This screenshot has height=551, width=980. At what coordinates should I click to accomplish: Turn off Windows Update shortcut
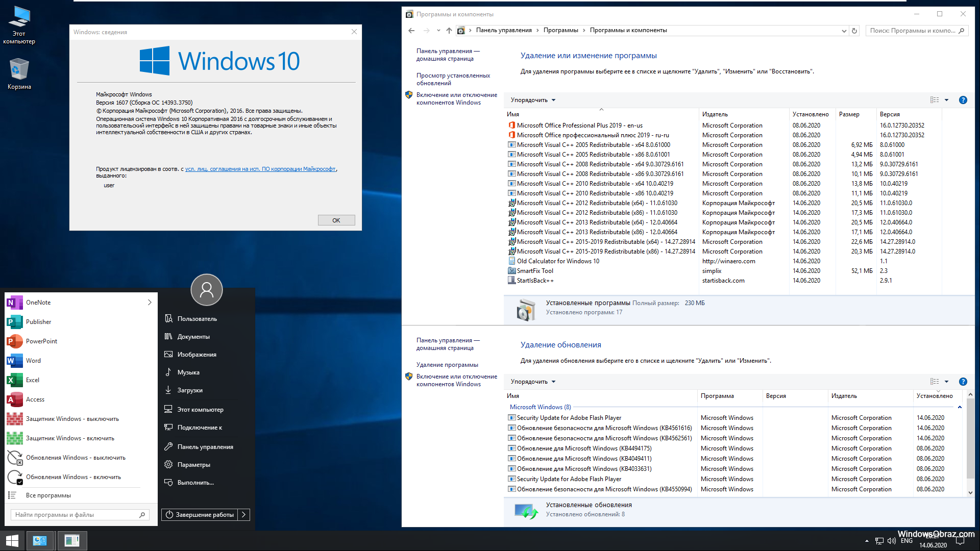(76, 458)
